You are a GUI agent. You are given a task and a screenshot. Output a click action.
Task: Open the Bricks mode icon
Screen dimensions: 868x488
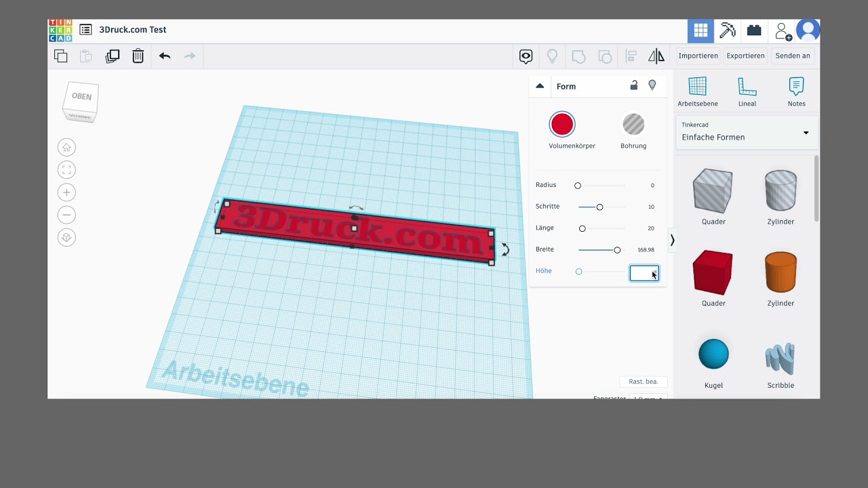coord(754,30)
